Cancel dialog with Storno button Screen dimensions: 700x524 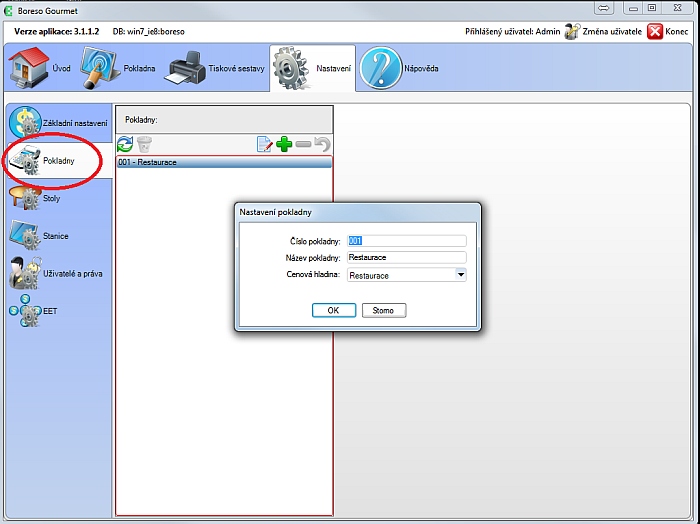[383, 310]
